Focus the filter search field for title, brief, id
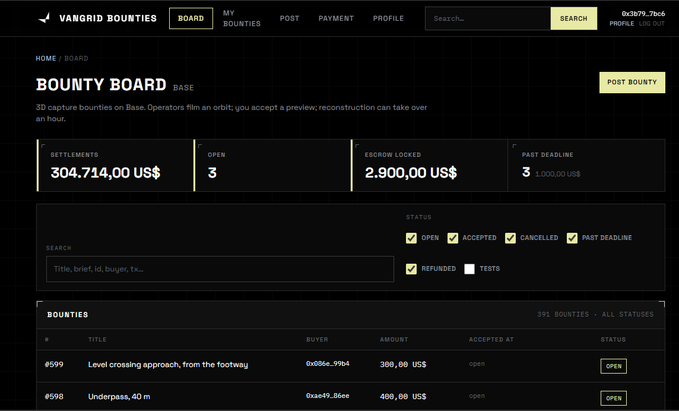 pyautogui.click(x=220, y=269)
